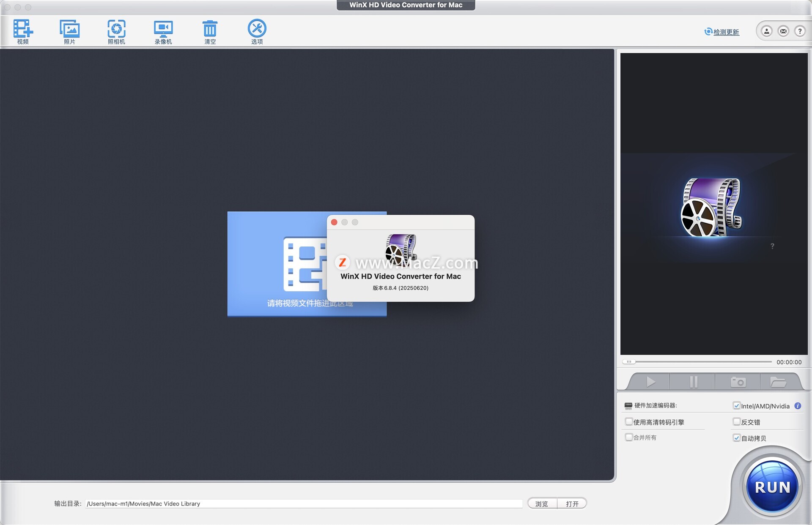812x525 pixels.
Task: Open help with the question mark icon
Action: 800,31
